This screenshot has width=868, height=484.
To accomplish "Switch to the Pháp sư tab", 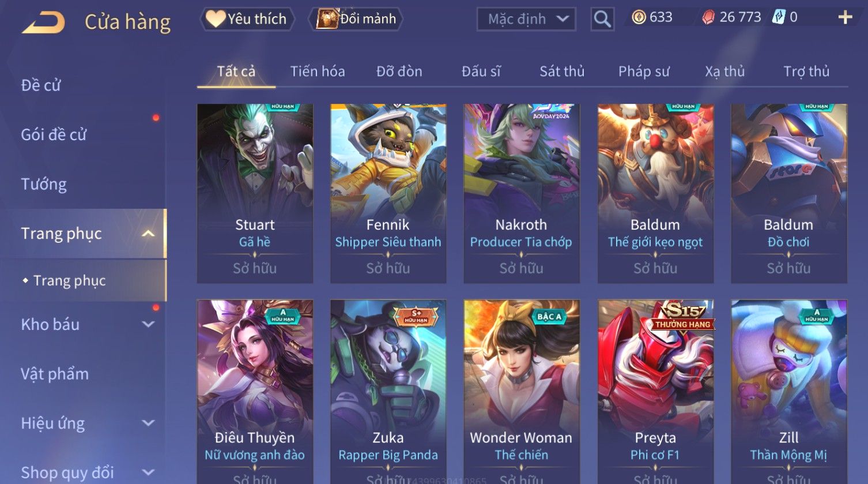I will [644, 72].
